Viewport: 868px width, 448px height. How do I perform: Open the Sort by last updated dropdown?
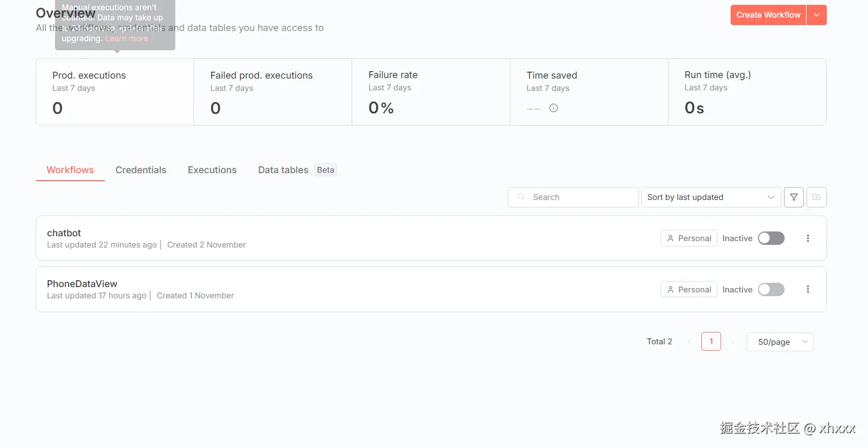tap(711, 197)
